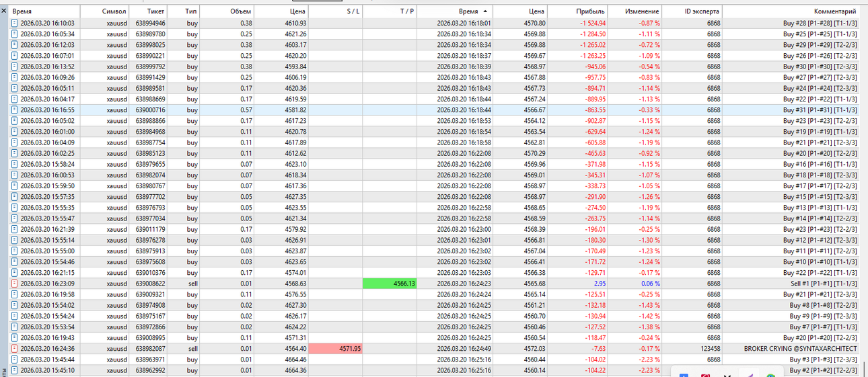
Task: Click the comment Buy #31 [P1-#31] [T1-1/3]
Action: click(820, 110)
